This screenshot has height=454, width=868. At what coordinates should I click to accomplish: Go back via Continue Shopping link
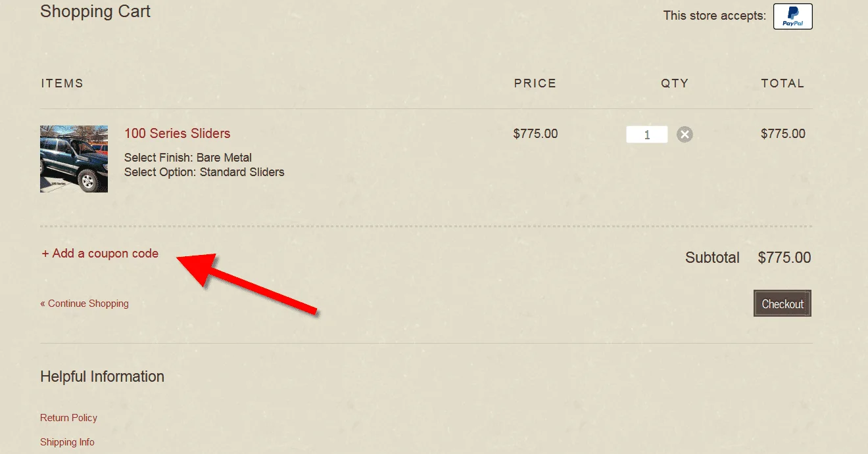(x=84, y=304)
